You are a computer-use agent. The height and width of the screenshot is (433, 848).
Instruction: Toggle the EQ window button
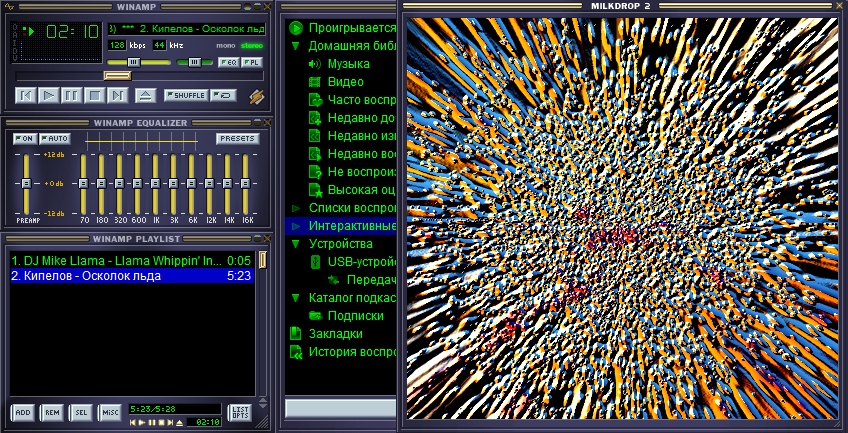click(229, 63)
